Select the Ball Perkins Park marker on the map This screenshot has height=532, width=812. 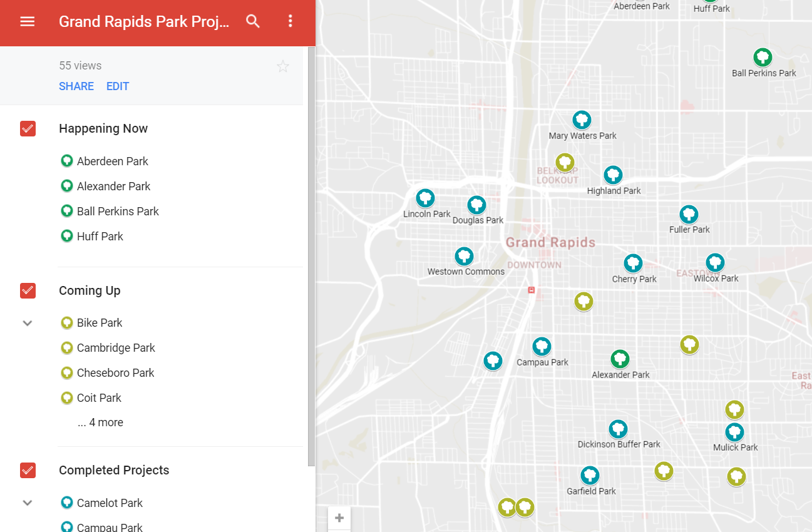click(x=763, y=56)
